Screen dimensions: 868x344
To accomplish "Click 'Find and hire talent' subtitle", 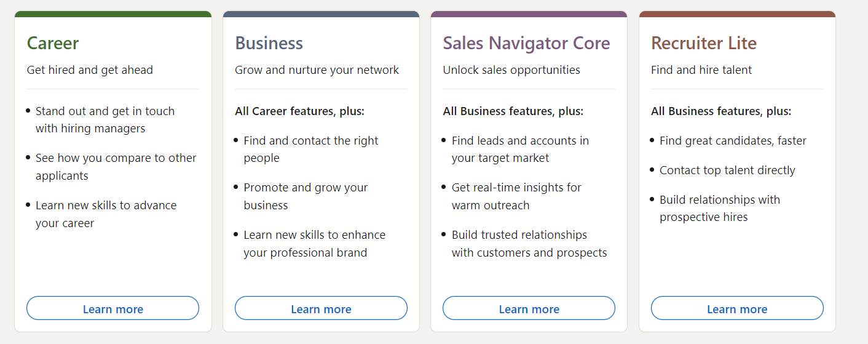I will 701,70.
